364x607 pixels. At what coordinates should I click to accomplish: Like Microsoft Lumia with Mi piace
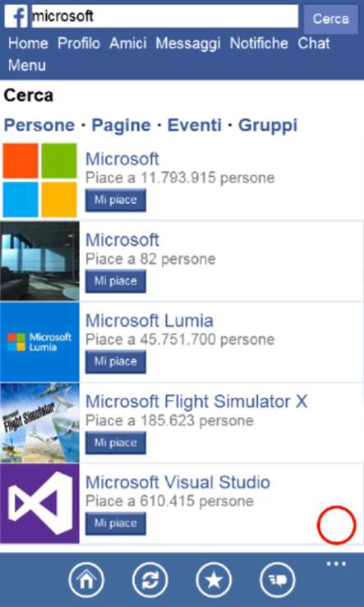point(116,362)
